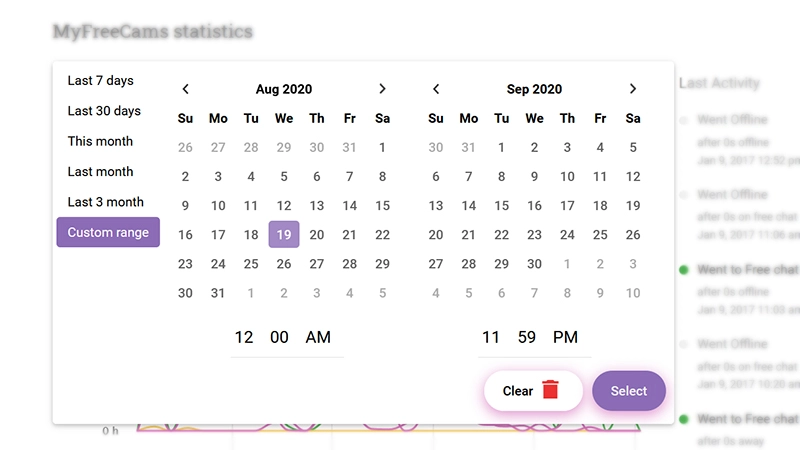Screen dimensions: 800x450
Task: Confirm with the Select button
Action: click(629, 391)
